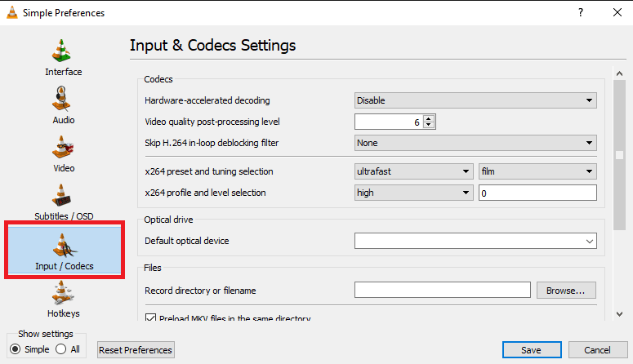Viewport: 633px width, 364px height.
Task: Click the scrollbar up arrow
Action: coord(619,73)
